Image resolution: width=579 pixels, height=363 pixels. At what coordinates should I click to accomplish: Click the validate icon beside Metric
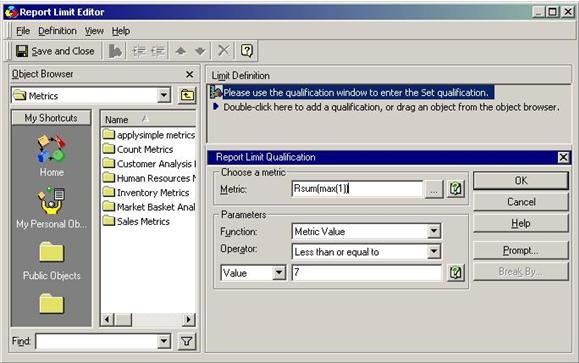[456, 189]
